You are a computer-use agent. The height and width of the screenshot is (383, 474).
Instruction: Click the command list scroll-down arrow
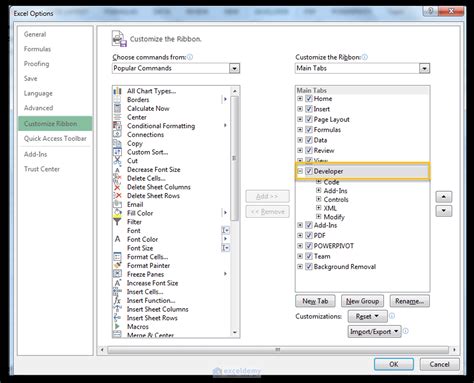(235, 333)
